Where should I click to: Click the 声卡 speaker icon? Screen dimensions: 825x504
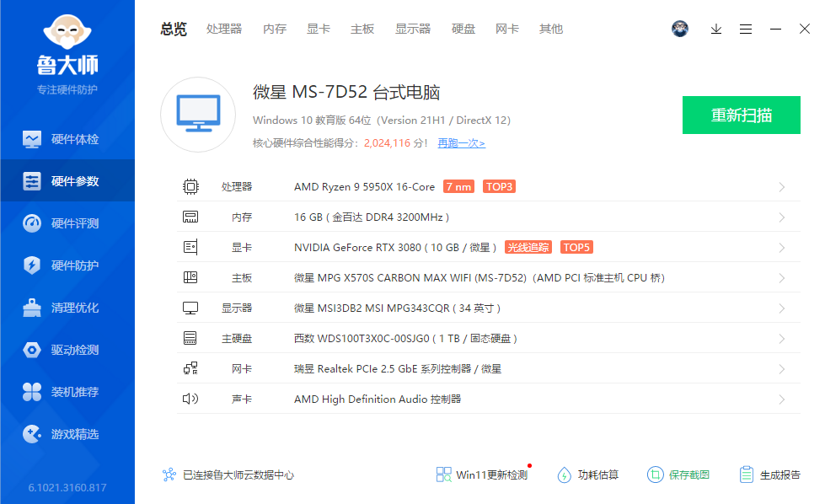(x=190, y=399)
